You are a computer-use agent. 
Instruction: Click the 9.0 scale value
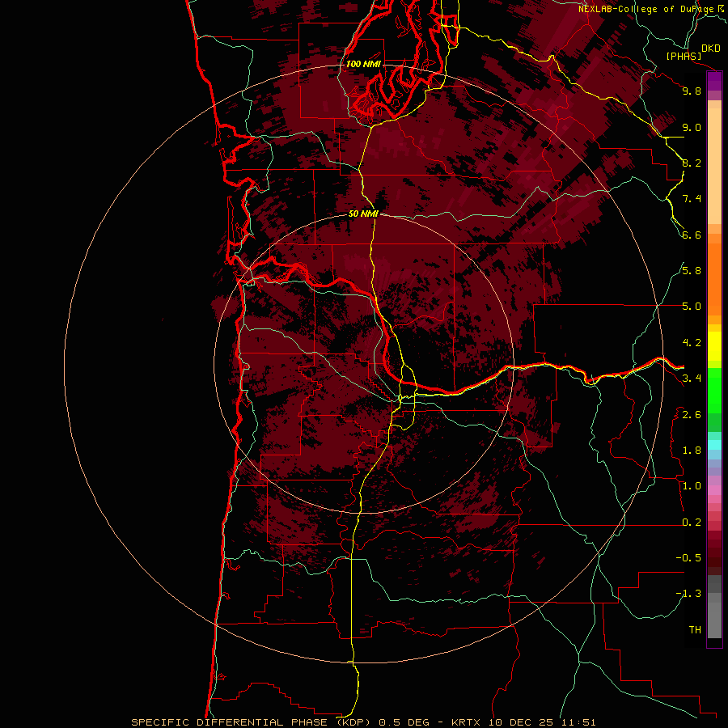click(692, 127)
